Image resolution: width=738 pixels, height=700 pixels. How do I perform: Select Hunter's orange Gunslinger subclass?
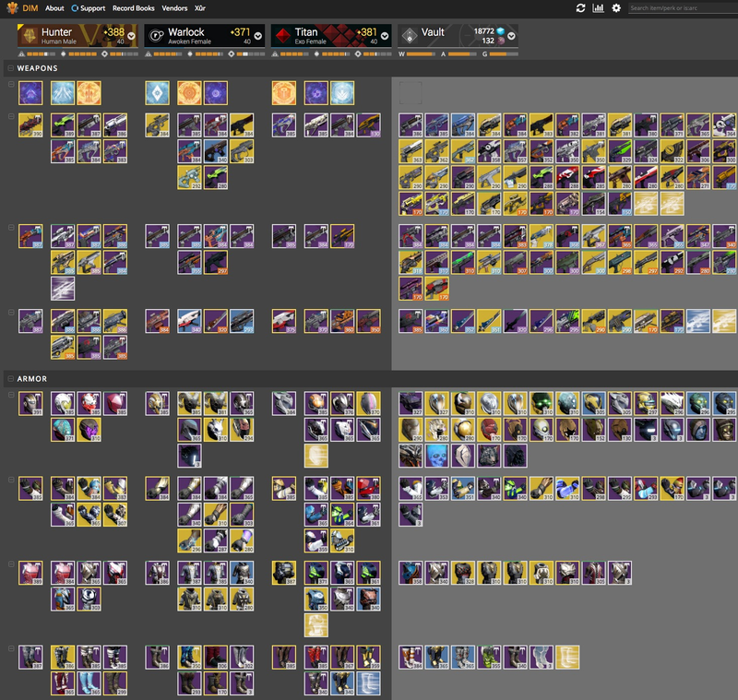89,92
